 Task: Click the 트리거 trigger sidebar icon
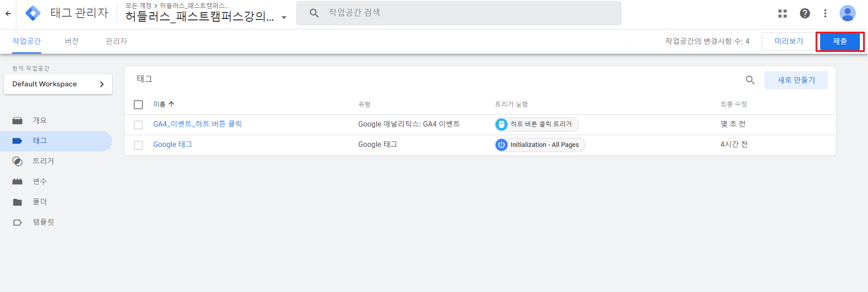click(17, 161)
